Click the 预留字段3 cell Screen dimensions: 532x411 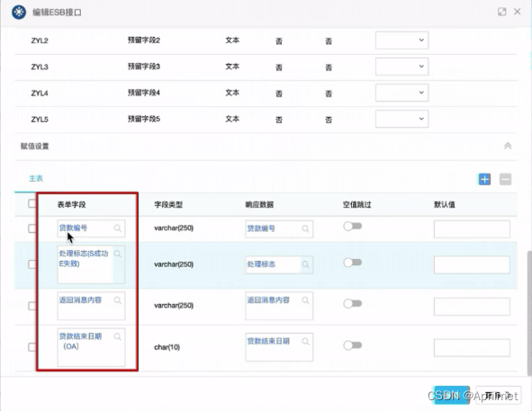pos(144,67)
